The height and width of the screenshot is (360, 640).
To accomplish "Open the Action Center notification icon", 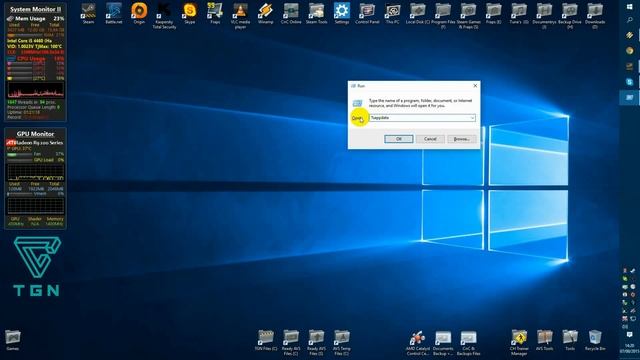I will [629, 335].
